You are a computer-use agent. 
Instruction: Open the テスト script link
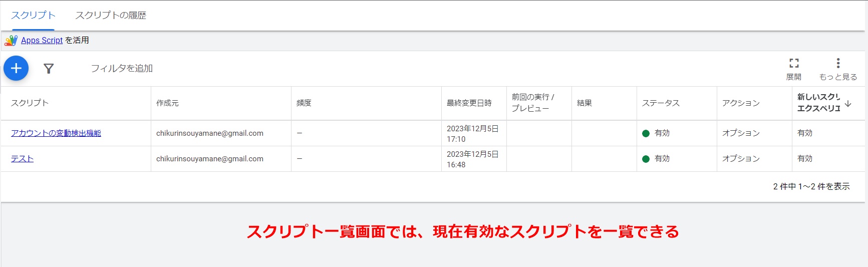click(23, 159)
